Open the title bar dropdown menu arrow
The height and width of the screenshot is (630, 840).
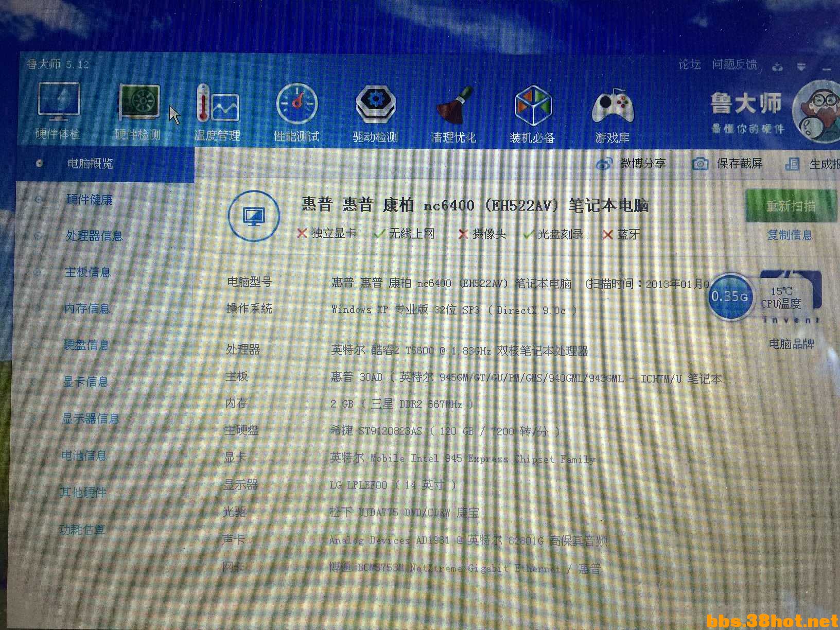(x=801, y=66)
